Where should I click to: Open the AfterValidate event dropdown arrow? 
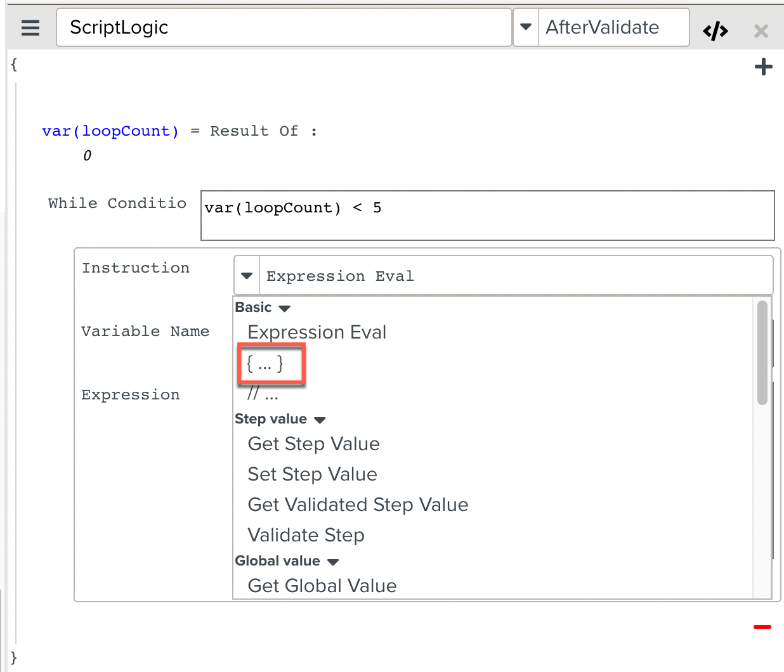click(525, 27)
